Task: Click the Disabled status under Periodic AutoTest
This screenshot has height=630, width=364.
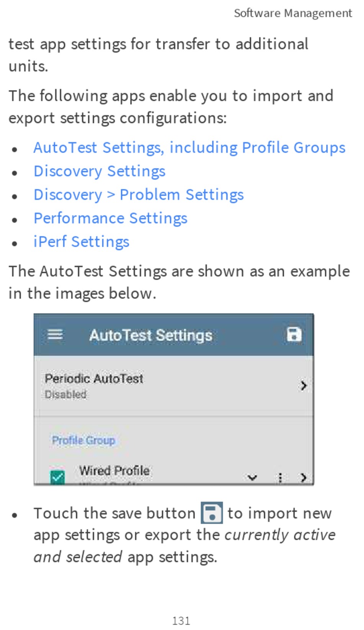Action: click(66, 394)
